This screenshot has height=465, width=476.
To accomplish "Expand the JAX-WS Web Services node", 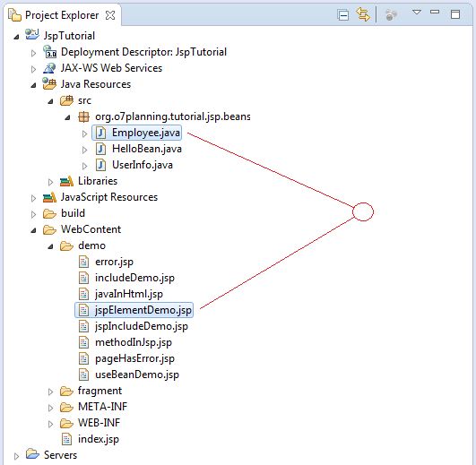I will pos(33,70).
